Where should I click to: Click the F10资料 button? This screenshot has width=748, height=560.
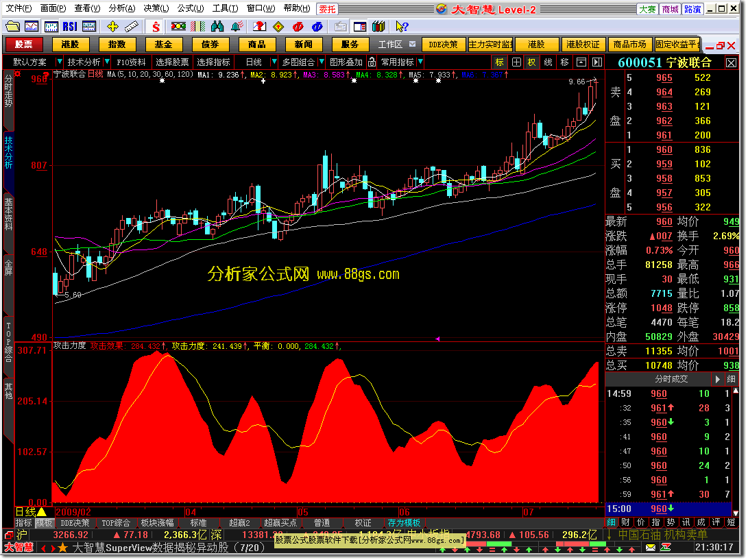click(131, 62)
